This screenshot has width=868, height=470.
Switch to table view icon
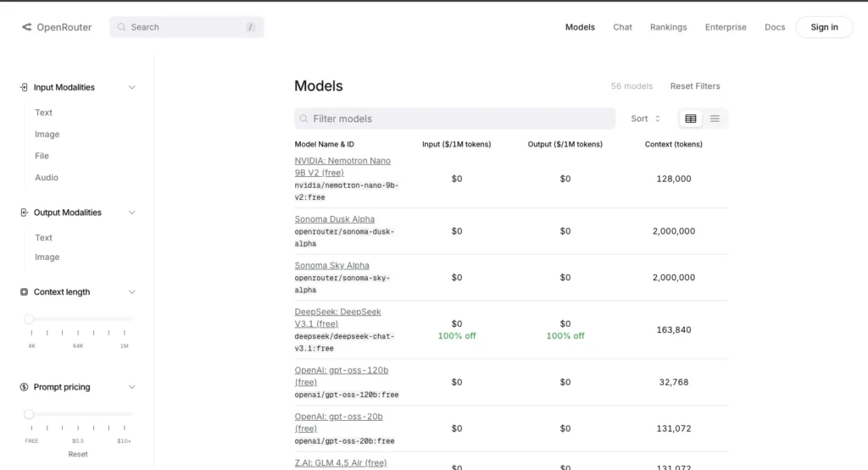coord(690,119)
